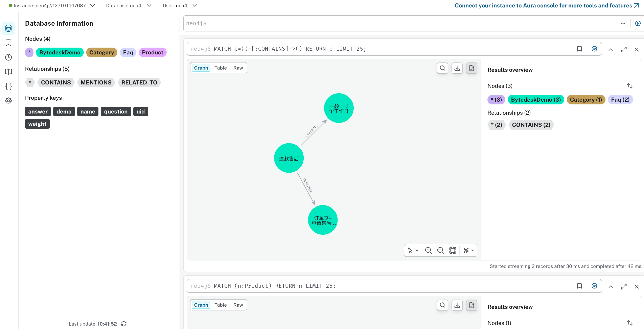The image size is (644, 329).
Task: Toggle the results overview panel in CONTAINS frame
Action: [x=471, y=68]
